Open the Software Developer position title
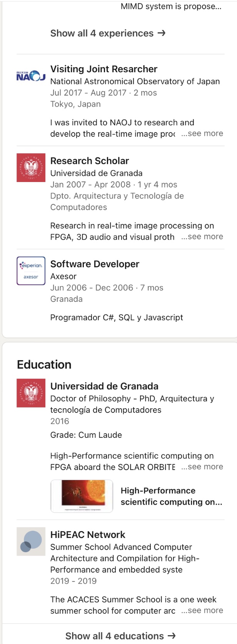This screenshot has width=237, height=644. pyautogui.click(x=95, y=264)
